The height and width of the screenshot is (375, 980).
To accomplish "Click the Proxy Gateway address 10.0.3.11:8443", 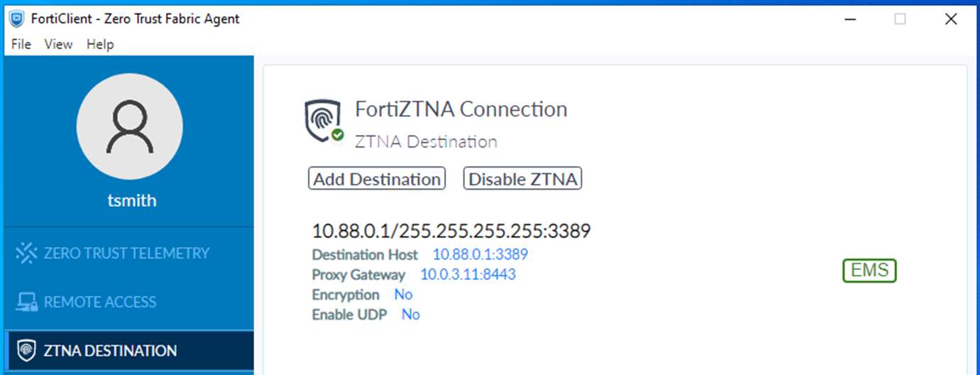I will [468, 274].
